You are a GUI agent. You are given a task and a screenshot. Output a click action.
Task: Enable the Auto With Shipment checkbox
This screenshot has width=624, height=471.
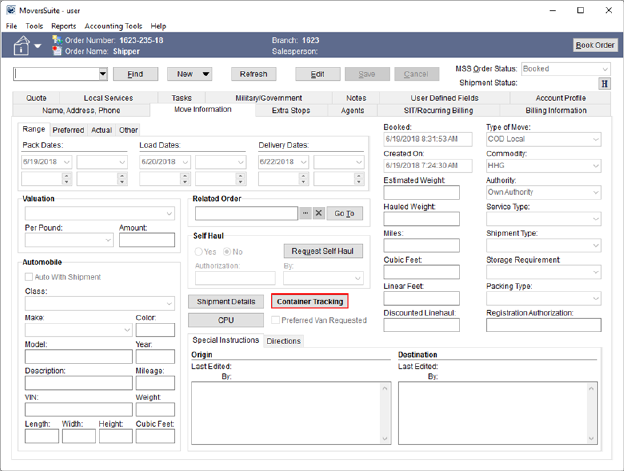tap(29, 276)
